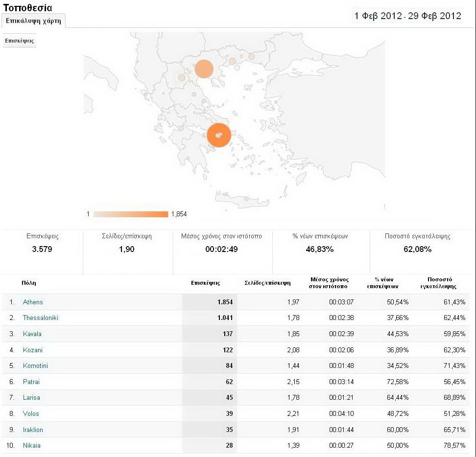Click Athens average time 00:03:07
476x457 pixels.
pyautogui.click(x=341, y=302)
